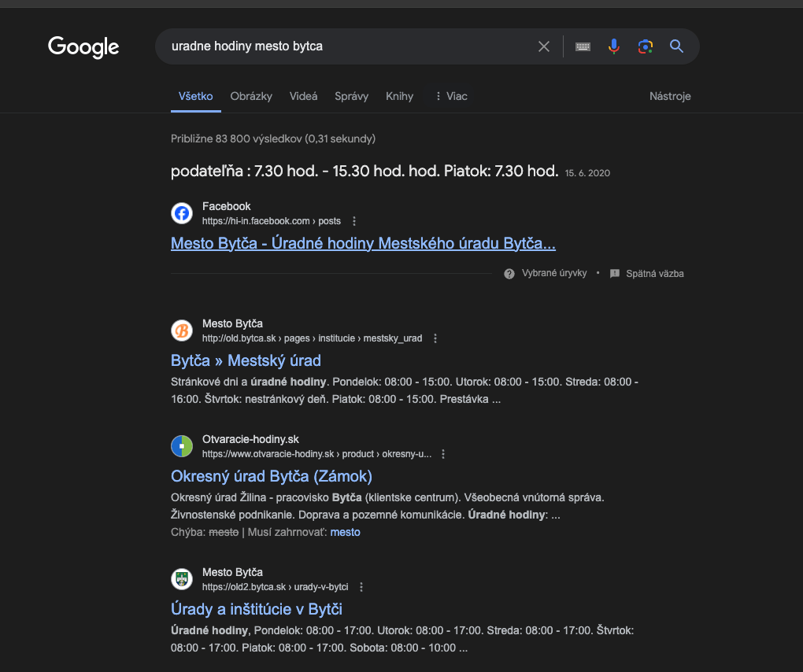803x672 pixels.
Task: Open options menu for old.bytca.sk result
Action: [435, 338]
